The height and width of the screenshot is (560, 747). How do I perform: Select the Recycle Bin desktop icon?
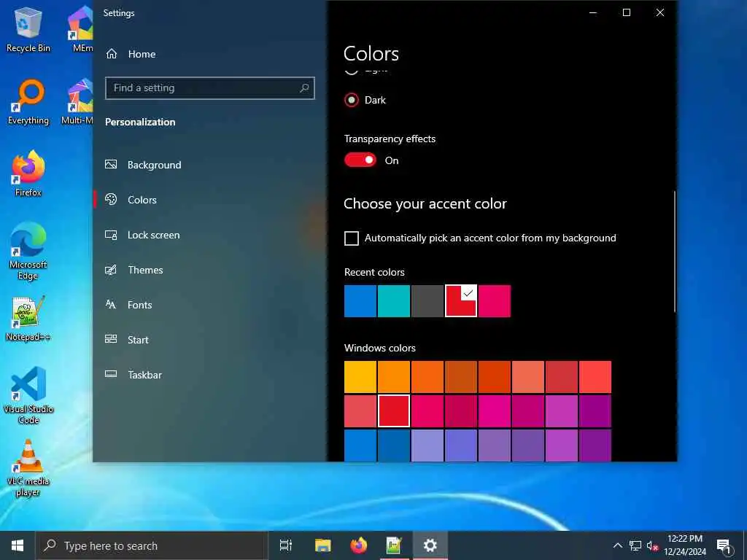pos(28,31)
